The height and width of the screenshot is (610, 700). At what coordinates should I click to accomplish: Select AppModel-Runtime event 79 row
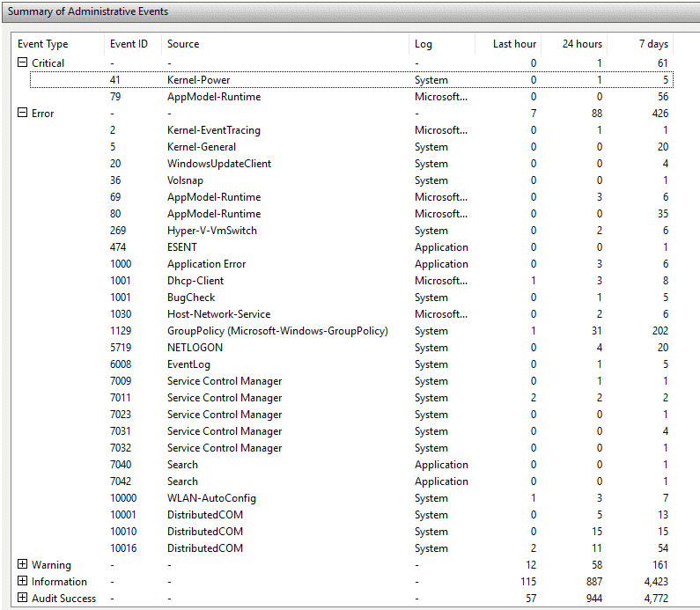351,97
